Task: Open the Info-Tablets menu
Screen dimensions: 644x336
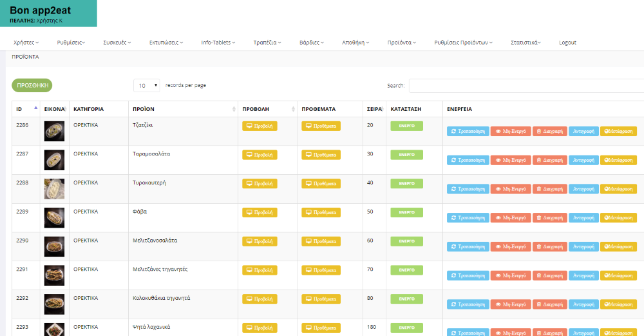Action: [218, 43]
